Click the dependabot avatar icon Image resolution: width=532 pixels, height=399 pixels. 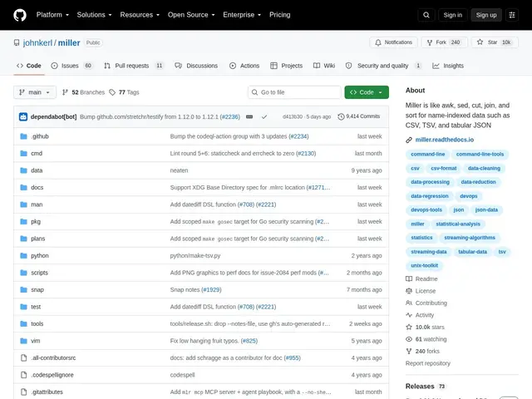23,116
